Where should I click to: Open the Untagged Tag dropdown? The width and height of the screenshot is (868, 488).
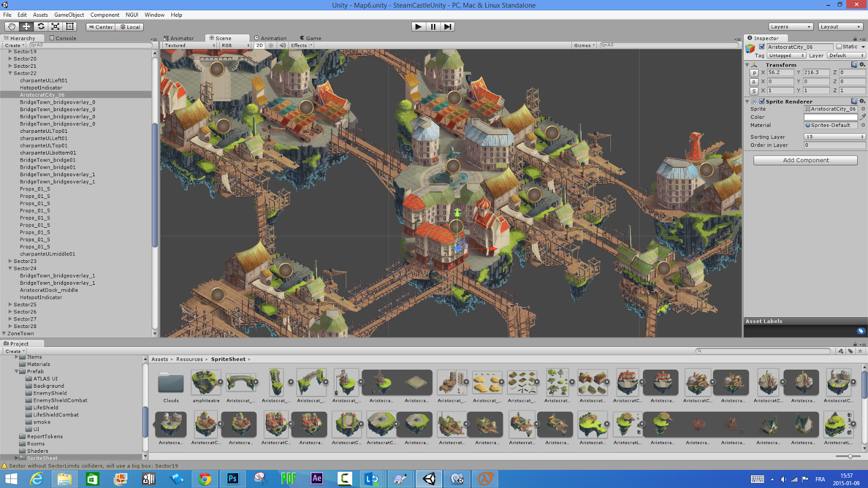[787, 56]
